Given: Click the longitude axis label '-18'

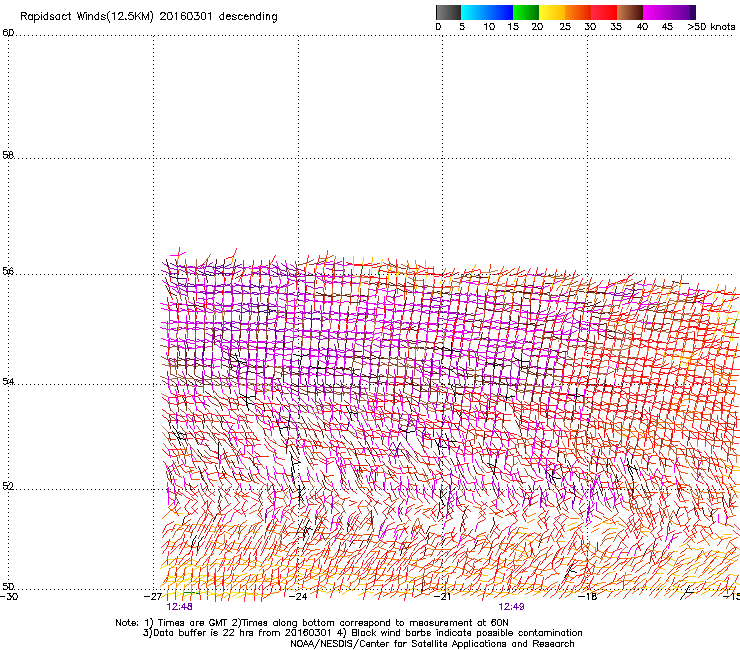Looking at the screenshot, I should (x=588, y=597).
